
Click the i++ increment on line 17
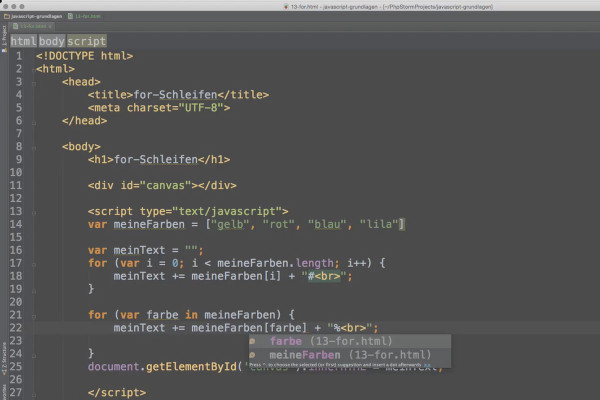359,263
